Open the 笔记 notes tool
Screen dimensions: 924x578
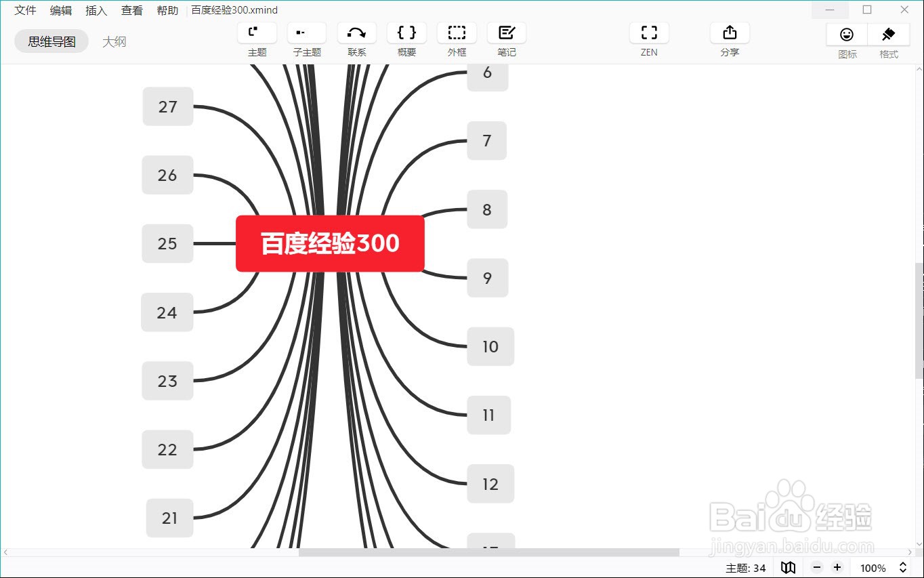[x=507, y=33]
